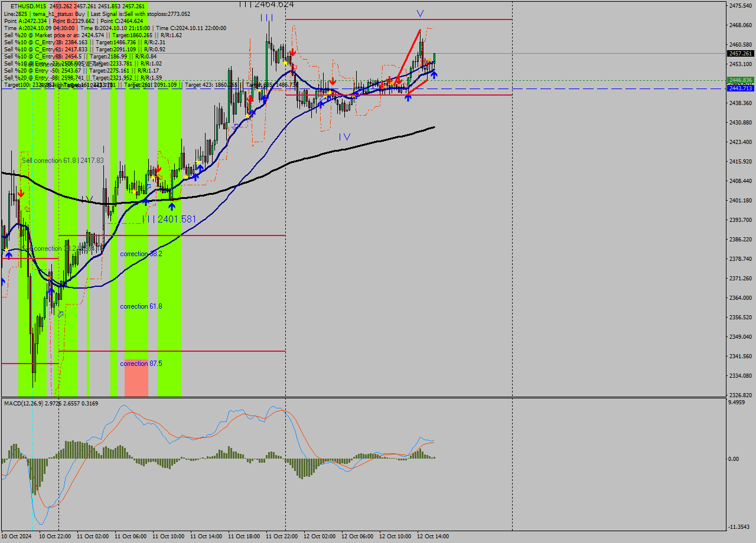Click the 'correction 87.5' label
Screen dimensions: 756x543
pyautogui.click(x=141, y=364)
